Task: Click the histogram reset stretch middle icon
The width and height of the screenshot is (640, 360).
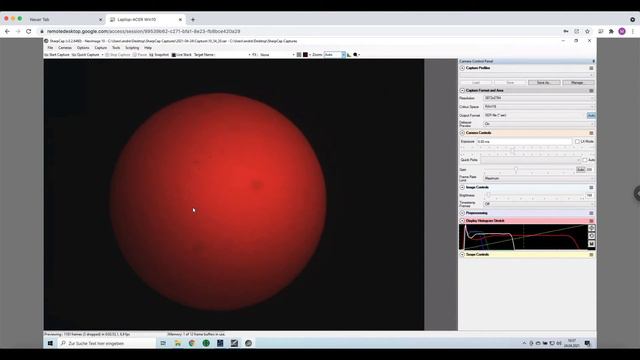Action: (591, 236)
